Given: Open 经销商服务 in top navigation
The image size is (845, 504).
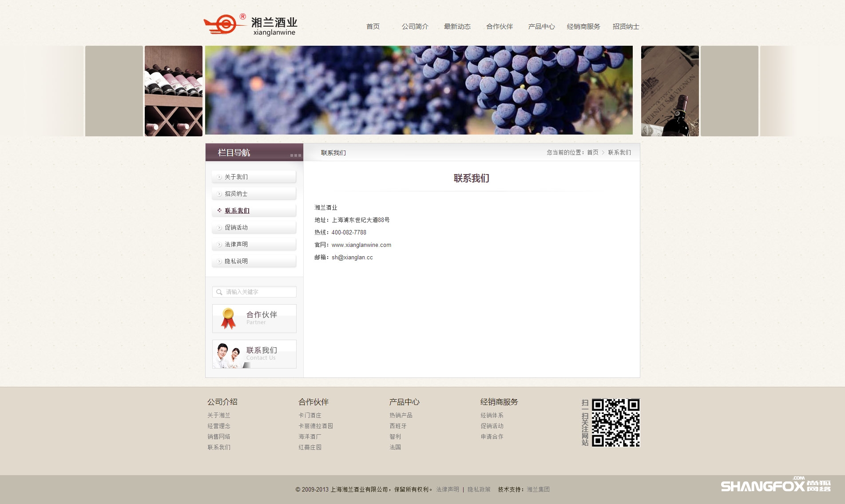Looking at the screenshot, I should click(x=583, y=27).
